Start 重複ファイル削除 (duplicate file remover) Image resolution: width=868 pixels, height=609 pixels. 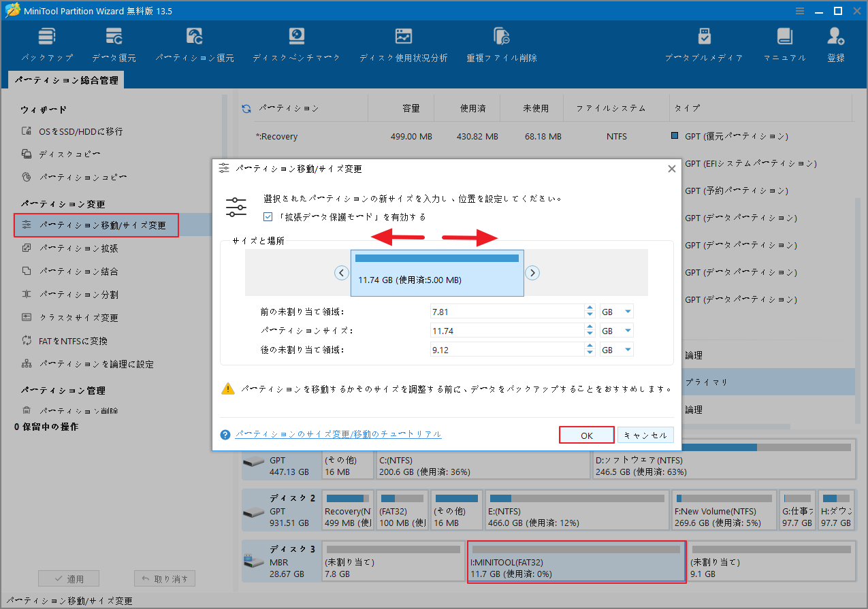point(501,43)
